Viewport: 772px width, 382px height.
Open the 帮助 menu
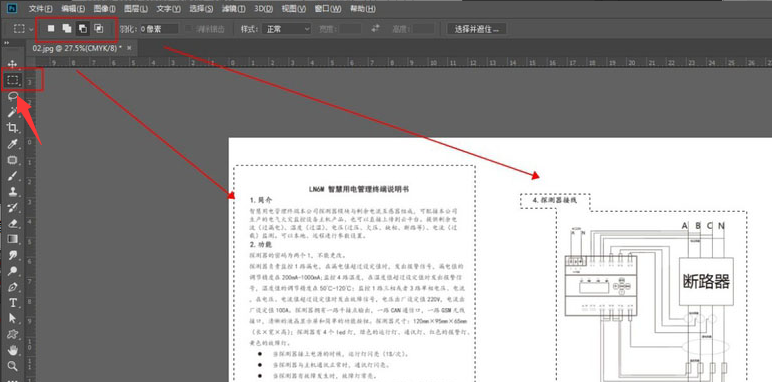pyautogui.click(x=362, y=9)
